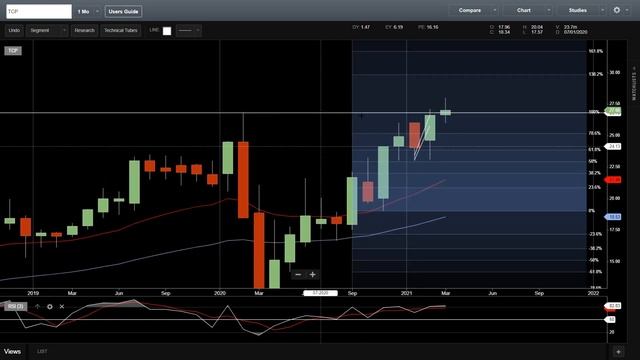Click the Undo button

[x=14, y=31]
